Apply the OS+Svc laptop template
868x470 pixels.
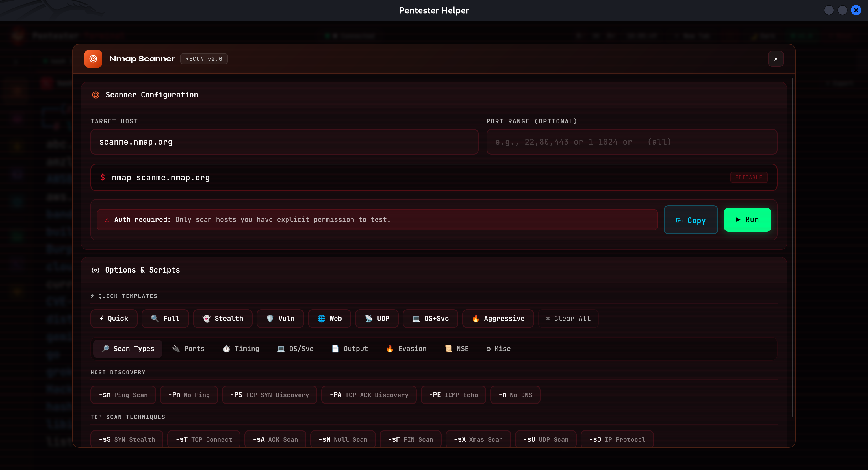point(430,318)
